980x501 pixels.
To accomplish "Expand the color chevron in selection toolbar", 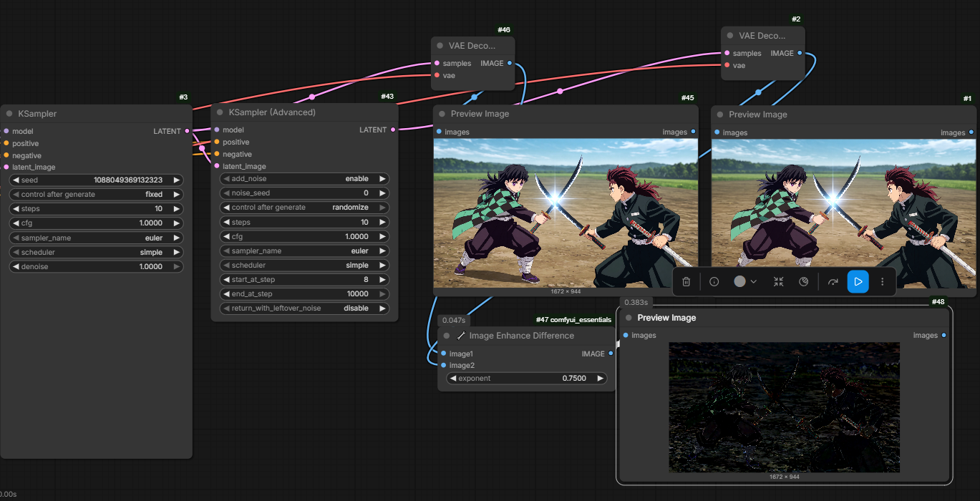I will [753, 282].
